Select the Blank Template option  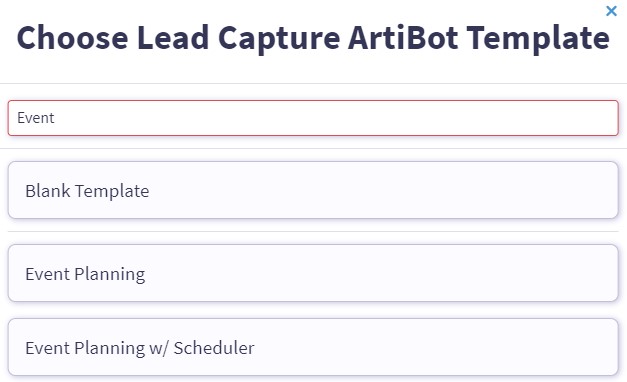(x=313, y=190)
